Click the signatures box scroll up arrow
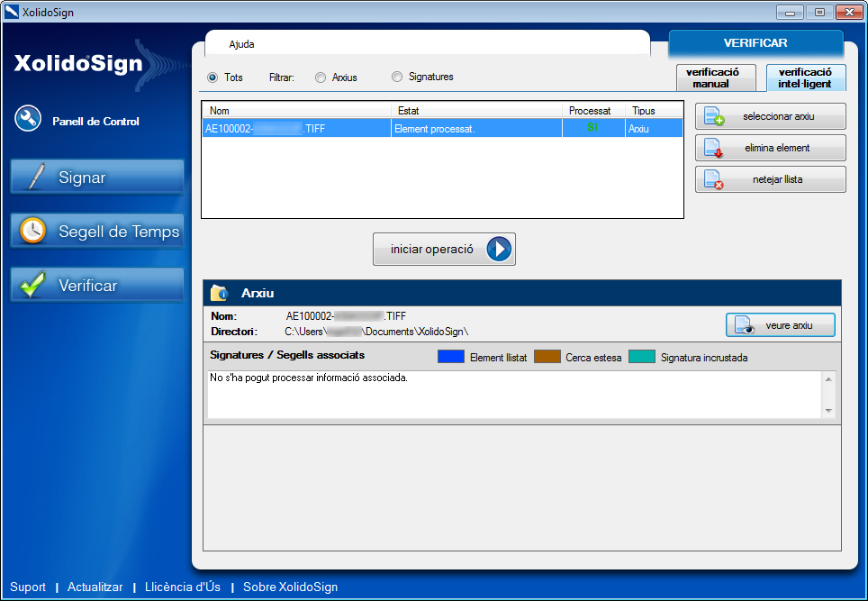 828,379
